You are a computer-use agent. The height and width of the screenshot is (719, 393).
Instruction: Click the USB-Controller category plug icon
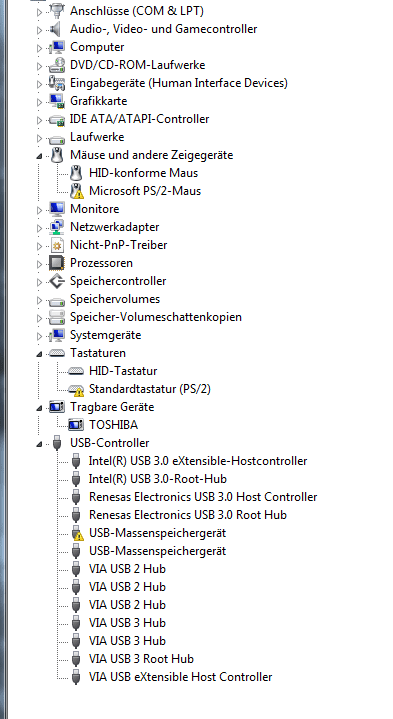57,443
